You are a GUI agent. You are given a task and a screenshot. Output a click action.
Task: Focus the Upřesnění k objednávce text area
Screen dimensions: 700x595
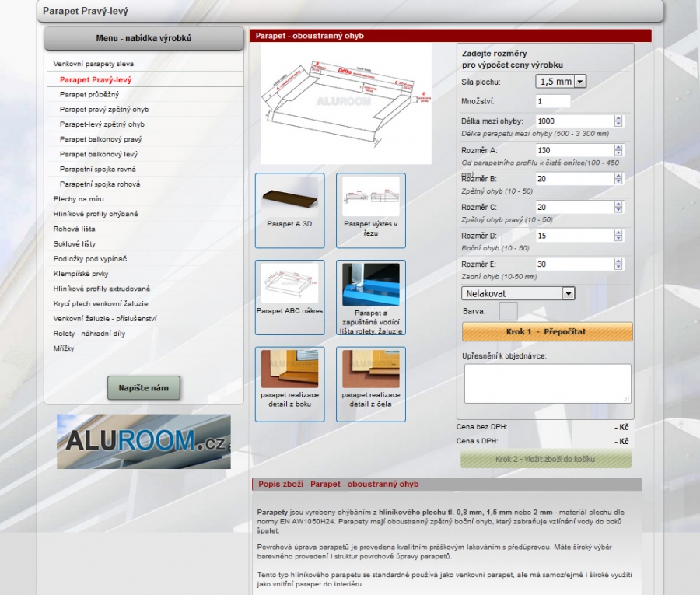click(x=548, y=383)
